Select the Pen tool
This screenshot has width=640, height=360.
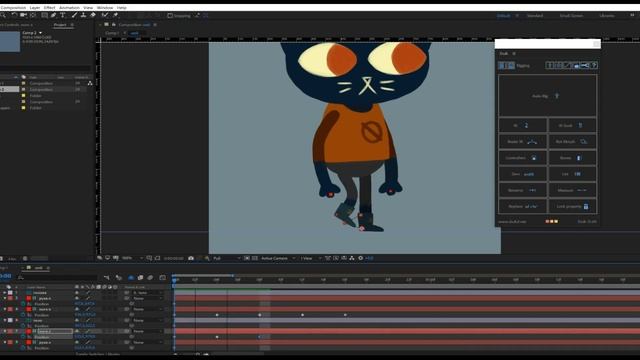point(53,15)
